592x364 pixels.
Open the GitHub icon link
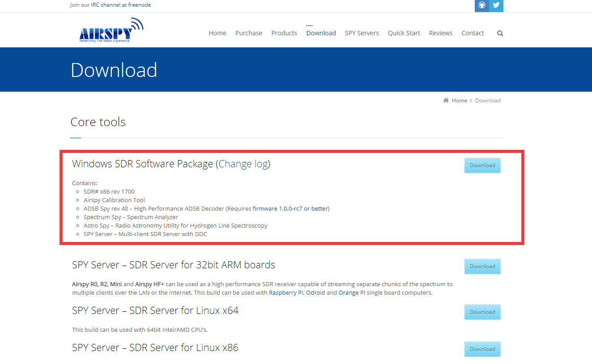482,5
